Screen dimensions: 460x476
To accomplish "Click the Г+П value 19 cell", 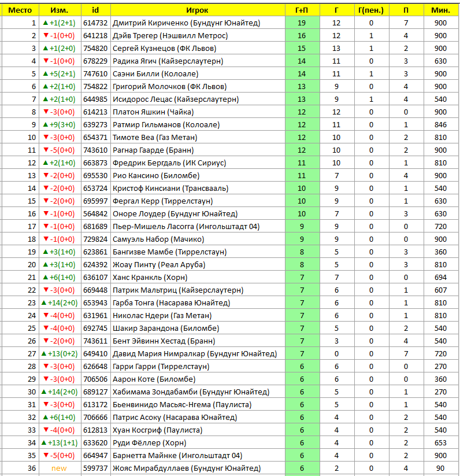I will click(302, 23).
